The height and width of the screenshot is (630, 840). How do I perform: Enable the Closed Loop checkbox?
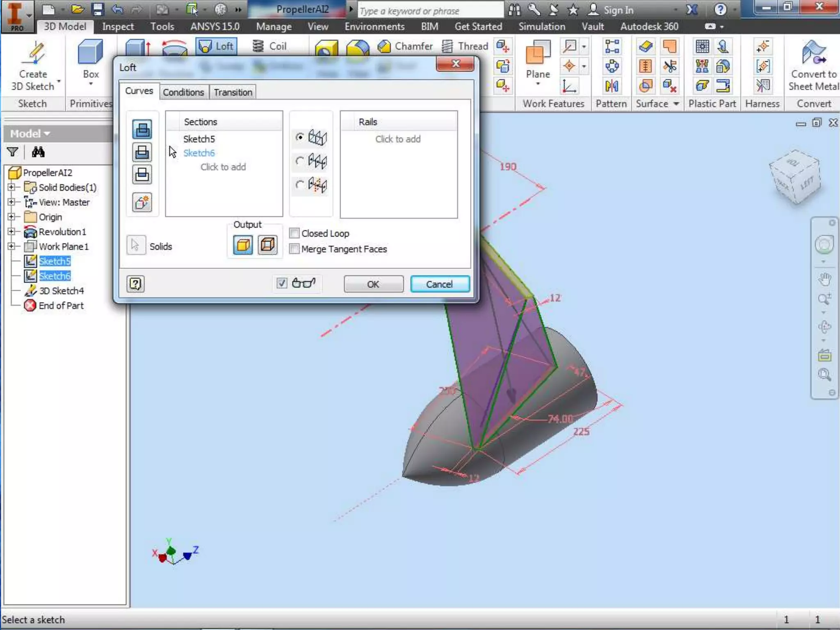[294, 233]
